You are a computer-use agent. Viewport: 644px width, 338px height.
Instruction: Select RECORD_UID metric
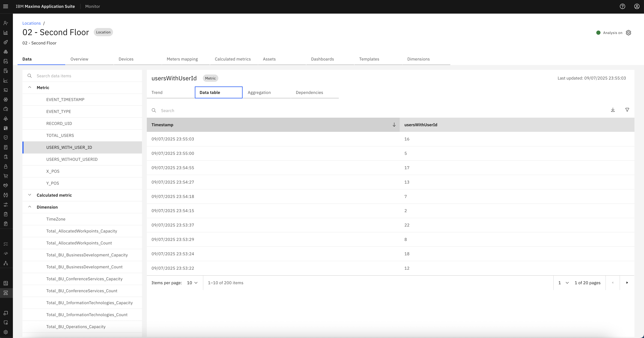coord(82,123)
